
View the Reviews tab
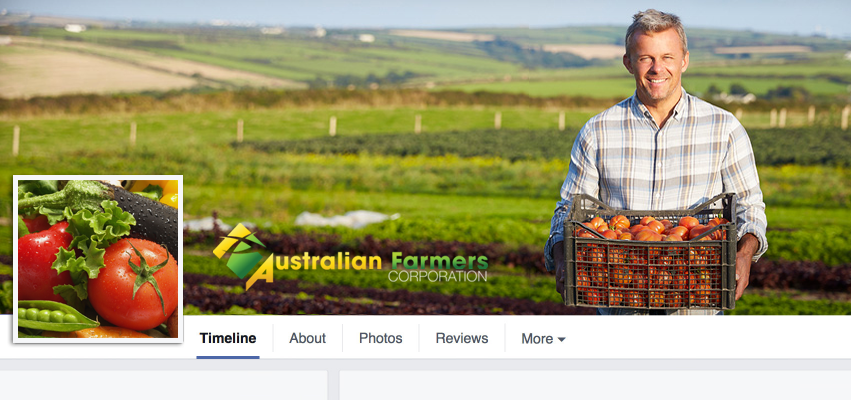[462, 338]
